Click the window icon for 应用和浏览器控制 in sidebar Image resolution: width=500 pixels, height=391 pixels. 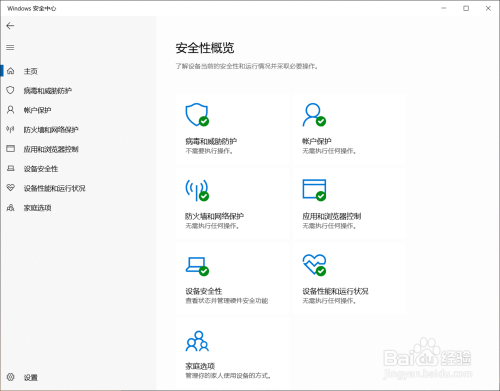11,149
